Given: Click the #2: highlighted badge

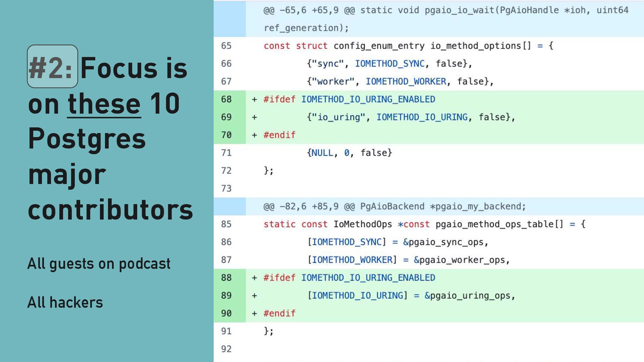Looking at the screenshot, I should pos(52,67).
